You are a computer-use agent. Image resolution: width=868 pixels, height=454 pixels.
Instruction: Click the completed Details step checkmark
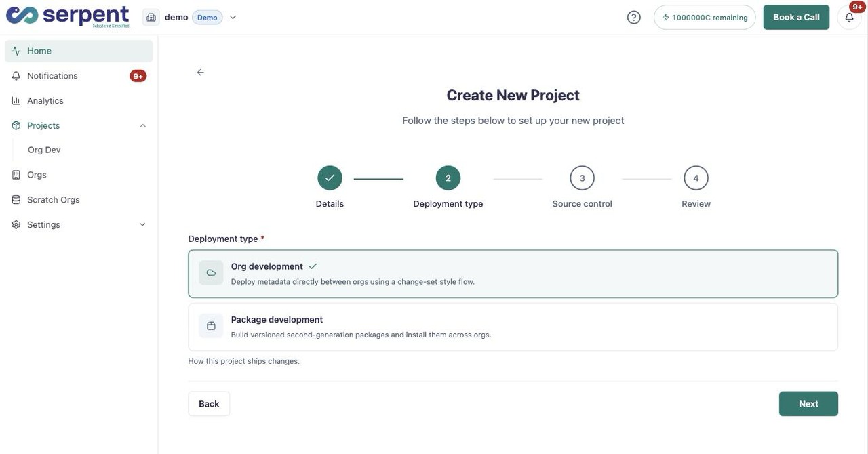click(330, 178)
